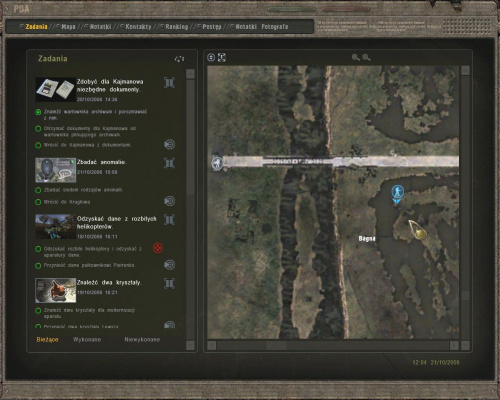Image resolution: width=500 pixels, height=400 pixels.
Task: Click the task list scrollbar track
Action: [x=190, y=210]
